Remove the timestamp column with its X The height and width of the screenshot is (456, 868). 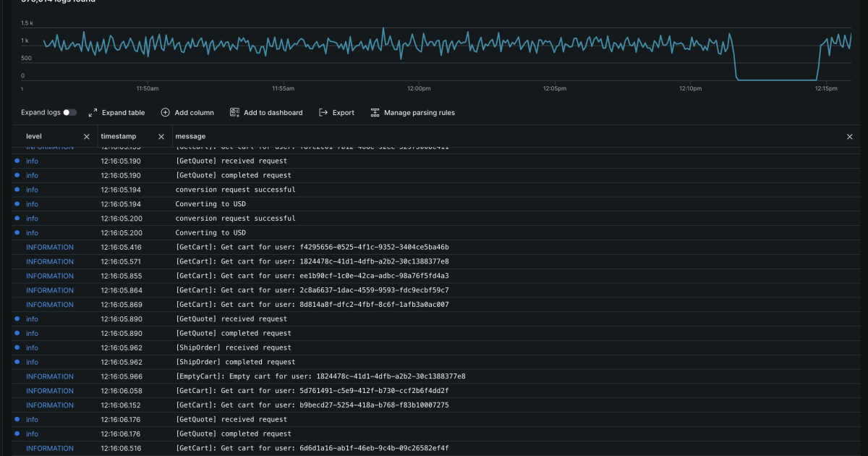pos(161,136)
